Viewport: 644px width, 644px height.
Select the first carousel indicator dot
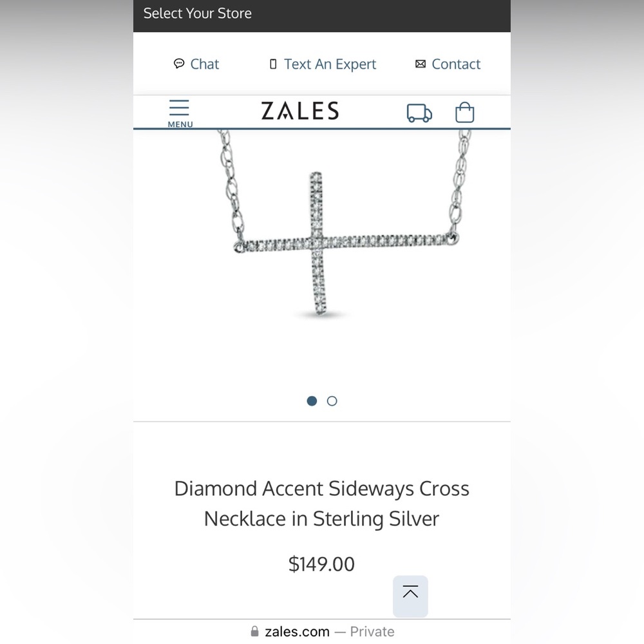(312, 401)
